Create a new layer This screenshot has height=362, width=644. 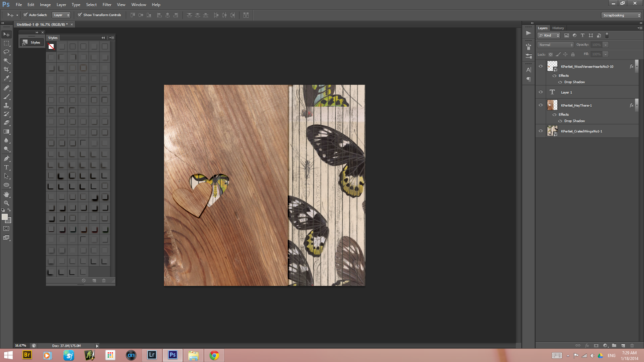(623, 346)
